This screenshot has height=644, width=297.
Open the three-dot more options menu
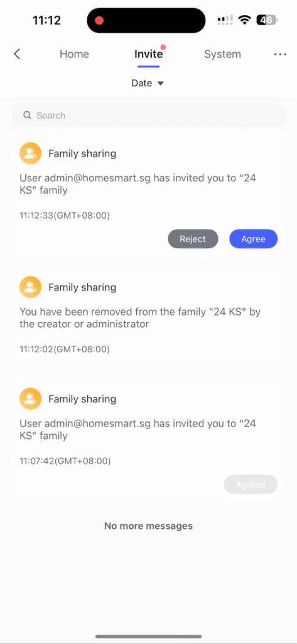[x=280, y=54]
